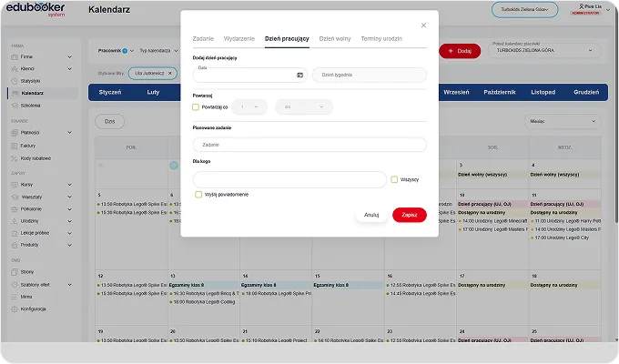Remove the Ula Jurkiewicz filter chip
Image resolution: width=619 pixels, height=364 pixels.
tap(169, 73)
